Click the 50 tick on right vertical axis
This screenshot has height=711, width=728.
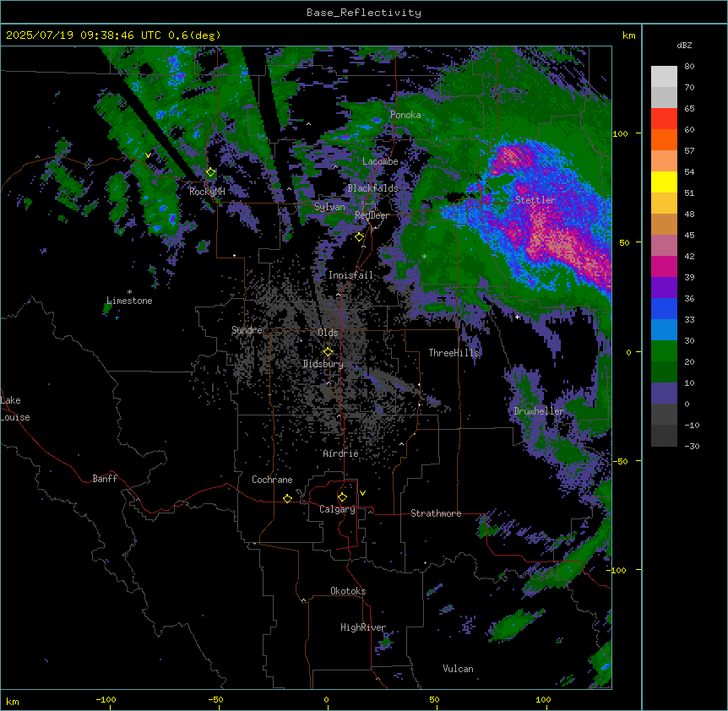[x=624, y=242]
